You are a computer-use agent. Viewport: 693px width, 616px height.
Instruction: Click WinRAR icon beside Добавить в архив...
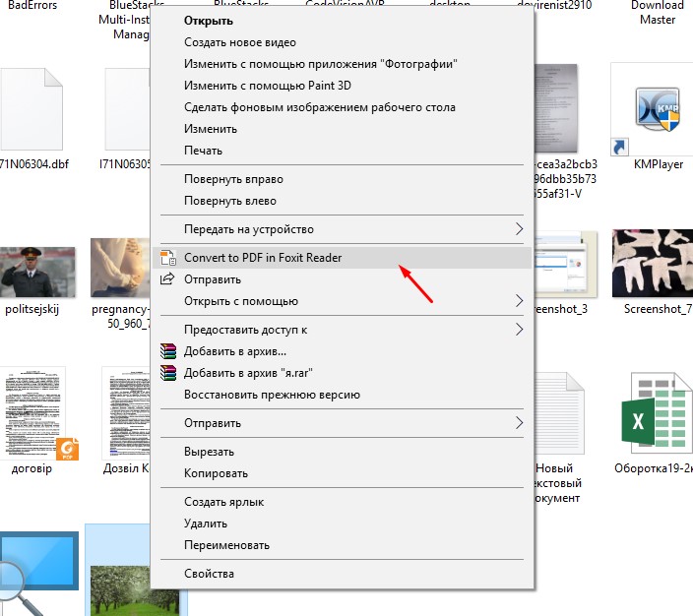click(x=168, y=351)
